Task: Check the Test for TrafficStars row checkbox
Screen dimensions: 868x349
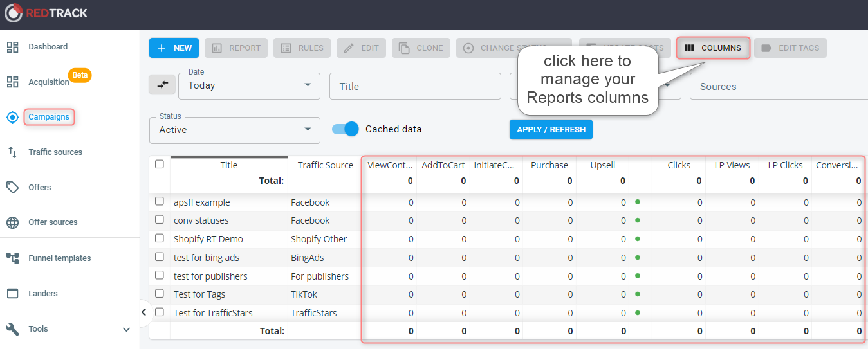Action: pyautogui.click(x=160, y=312)
